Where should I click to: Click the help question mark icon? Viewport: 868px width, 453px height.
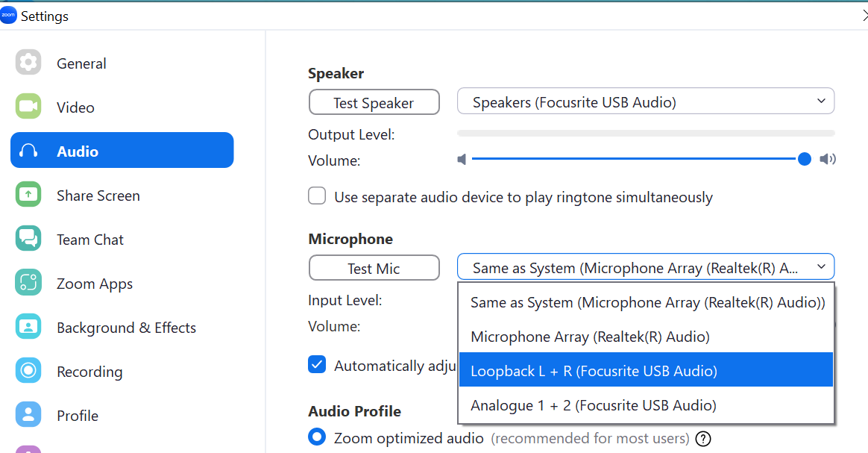(703, 439)
